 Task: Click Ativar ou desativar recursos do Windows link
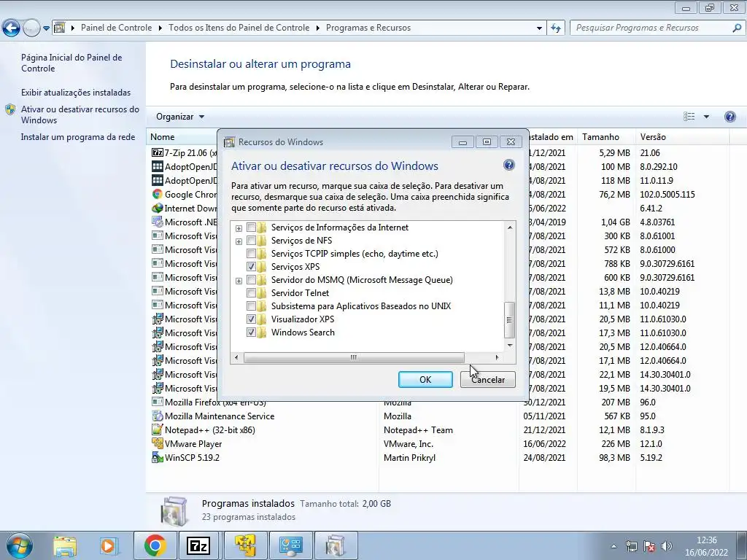[x=80, y=114]
